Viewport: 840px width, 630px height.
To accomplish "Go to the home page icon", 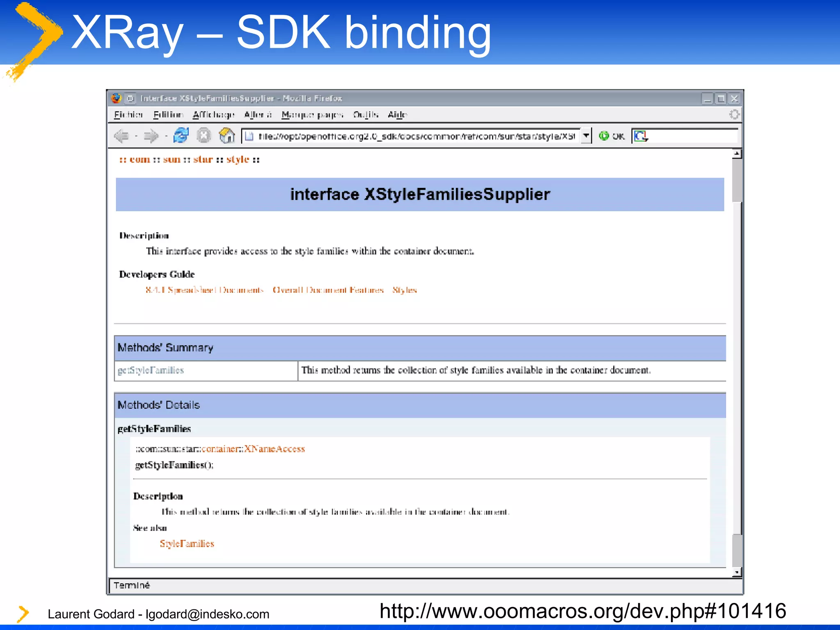I will point(227,135).
